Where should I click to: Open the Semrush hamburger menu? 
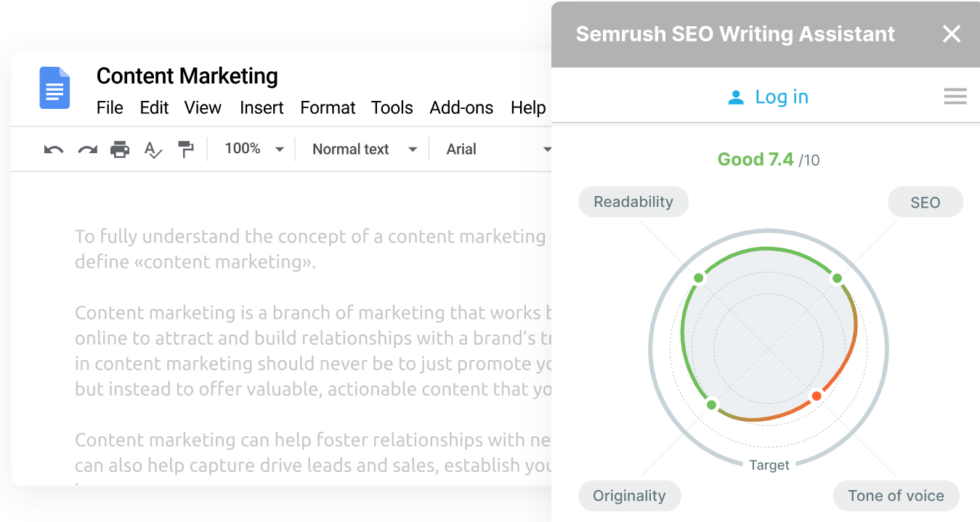pos(955,97)
